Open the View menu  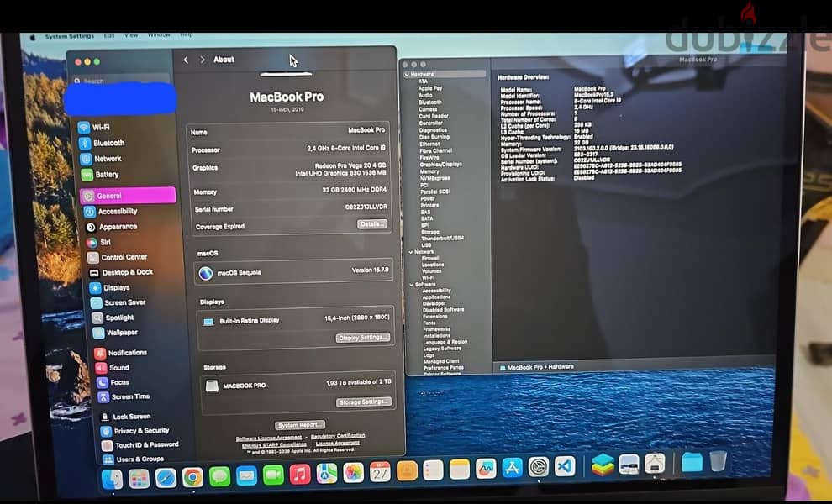tap(131, 35)
